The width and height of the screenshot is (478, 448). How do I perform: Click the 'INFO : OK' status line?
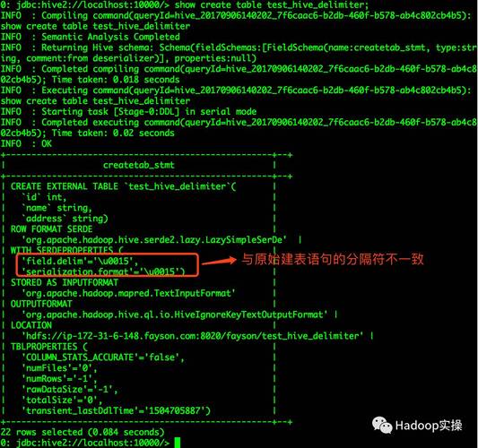point(26,143)
